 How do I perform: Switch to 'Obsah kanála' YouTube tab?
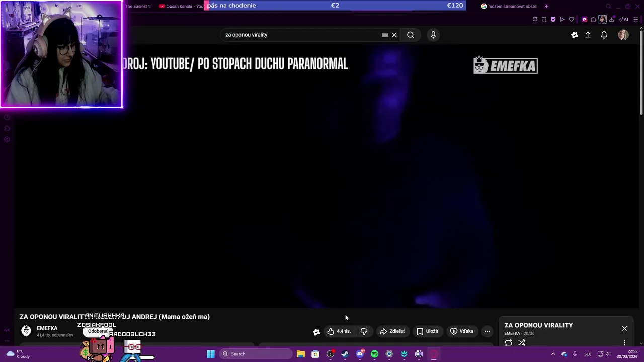tap(181, 6)
